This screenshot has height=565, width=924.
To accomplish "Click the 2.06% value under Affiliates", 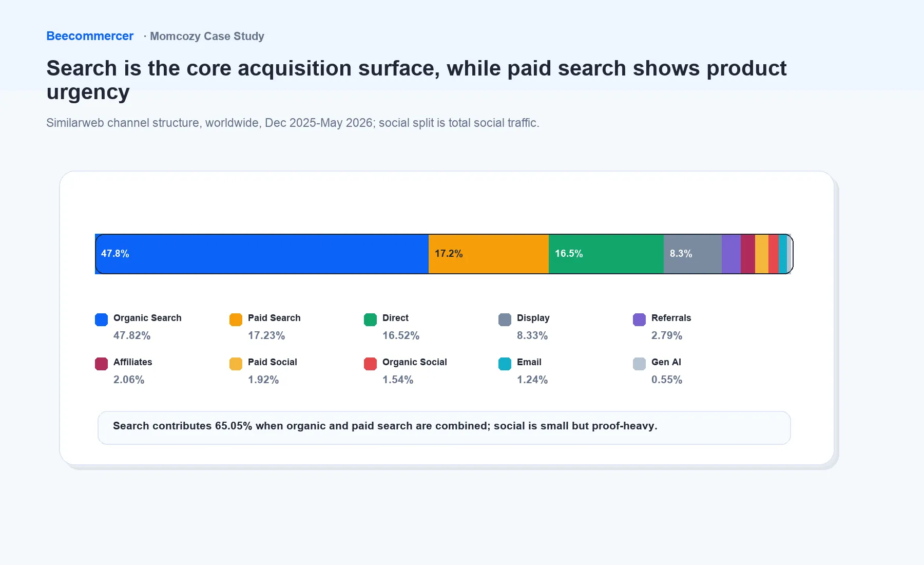I will pos(129,380).
